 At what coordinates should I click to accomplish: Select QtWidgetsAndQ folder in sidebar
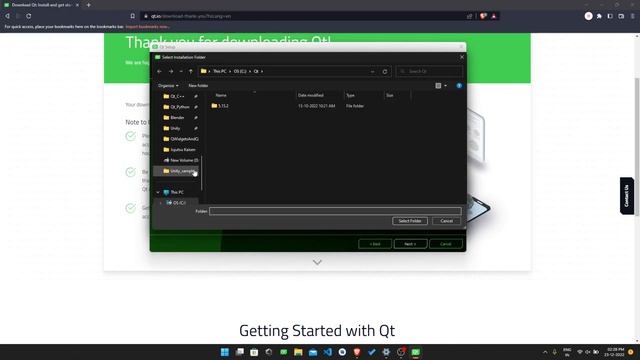click(x=180, y=139)
